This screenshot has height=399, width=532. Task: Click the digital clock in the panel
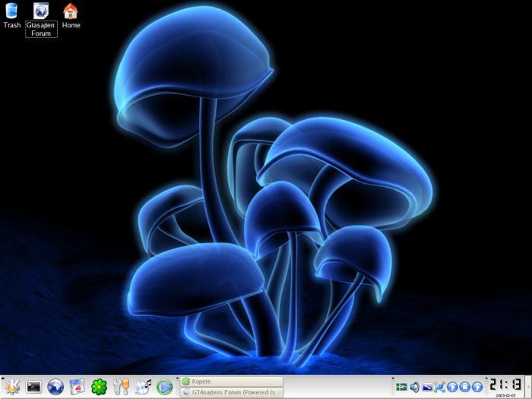[x=505, y=385]
